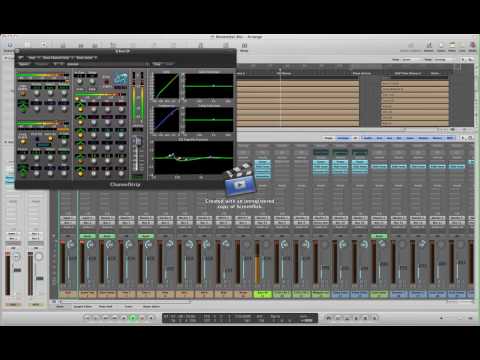Open the Show Insert menu in plug-in header
Image resolution: width=480 pixels, height=360 pixels.
[87, 58]
